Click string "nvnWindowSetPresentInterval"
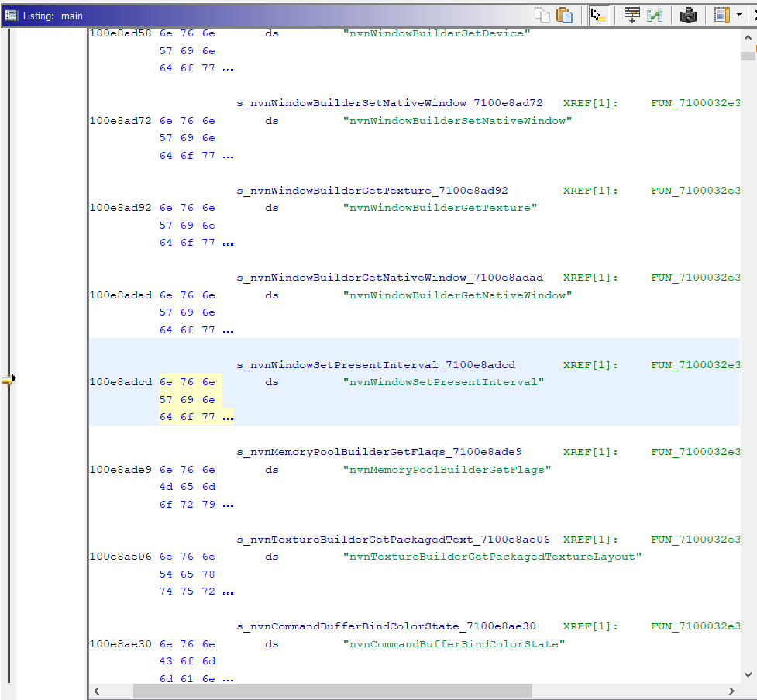The height and width of the screenshot is (700, 757). [x=443, y=382]
